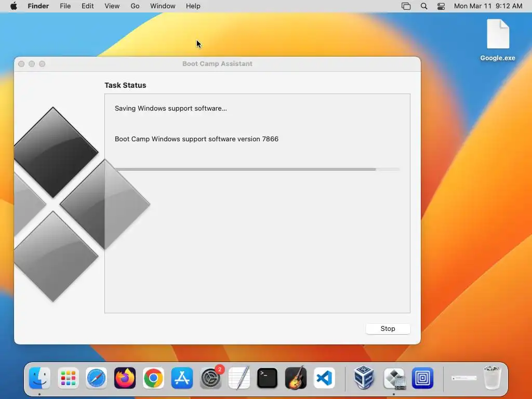Open the Finder menu
This screenshot has width=532, height=399.
38,6
